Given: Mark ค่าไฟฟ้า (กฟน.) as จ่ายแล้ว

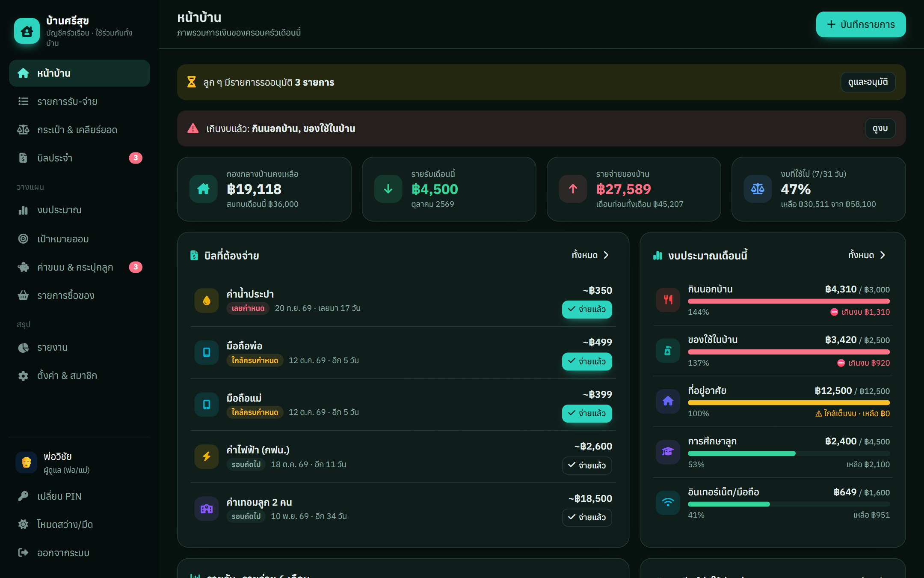Looking at the screenshot, I should [587, 465].
